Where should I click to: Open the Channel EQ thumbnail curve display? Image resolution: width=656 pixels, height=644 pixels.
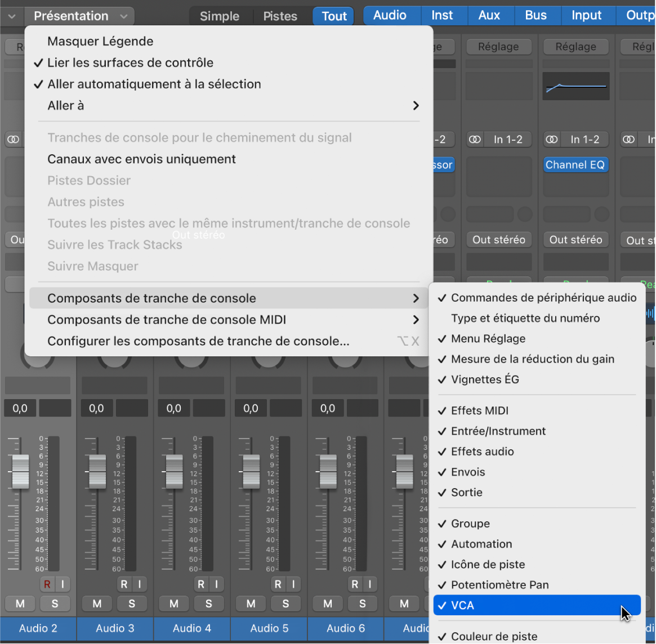coord(575,86)
